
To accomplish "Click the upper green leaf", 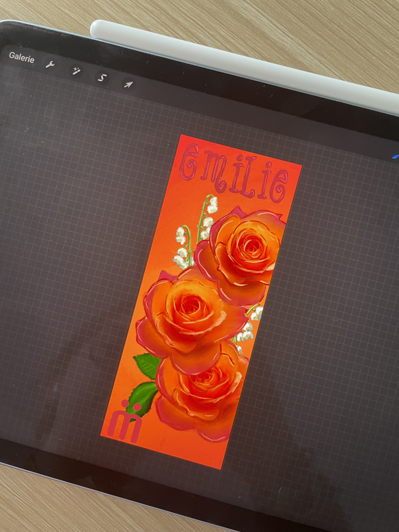I will 148,365.
